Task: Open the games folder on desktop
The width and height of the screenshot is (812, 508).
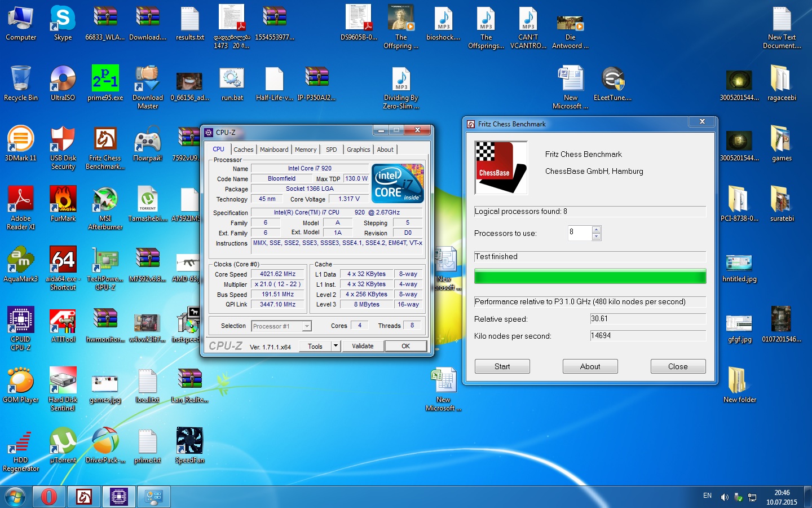Action: click(782, 144)
